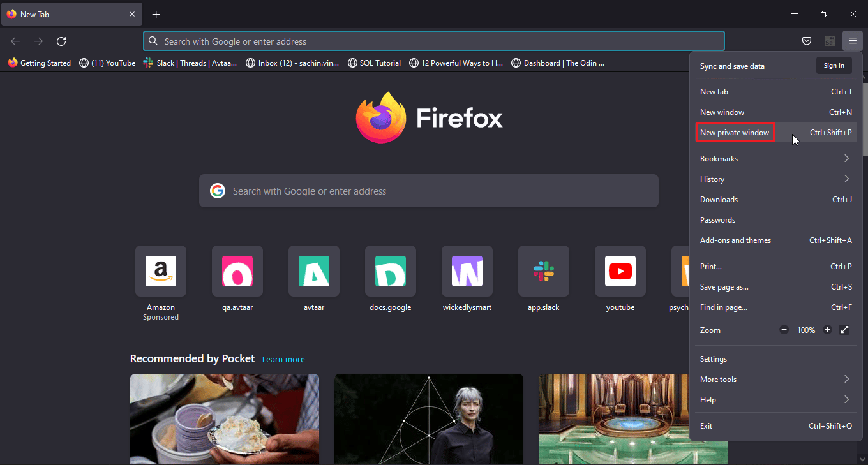Open a new tab with plus icon
868x465 pixels.
[x=156, y=14]
